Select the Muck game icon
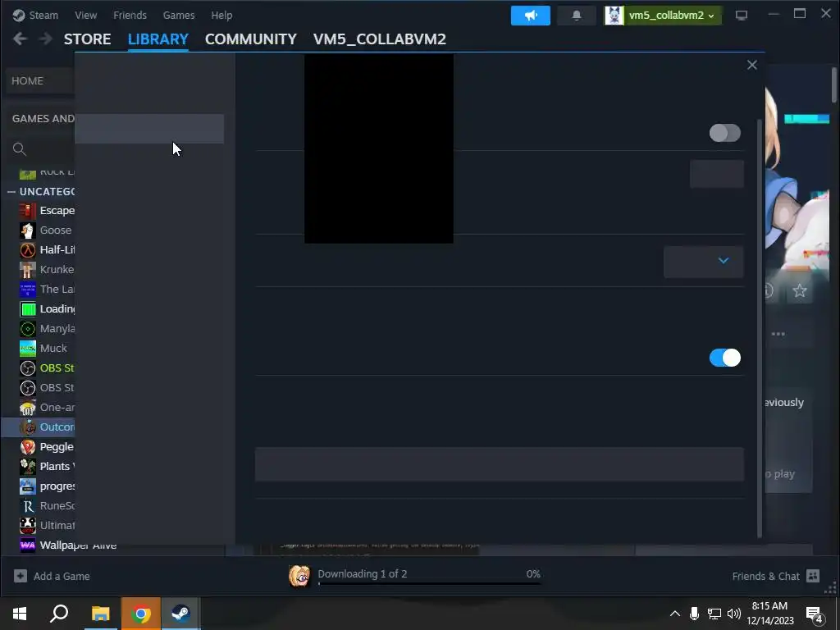Image resolution: width=840 pixels, height=630 pixels. point(28,348)
